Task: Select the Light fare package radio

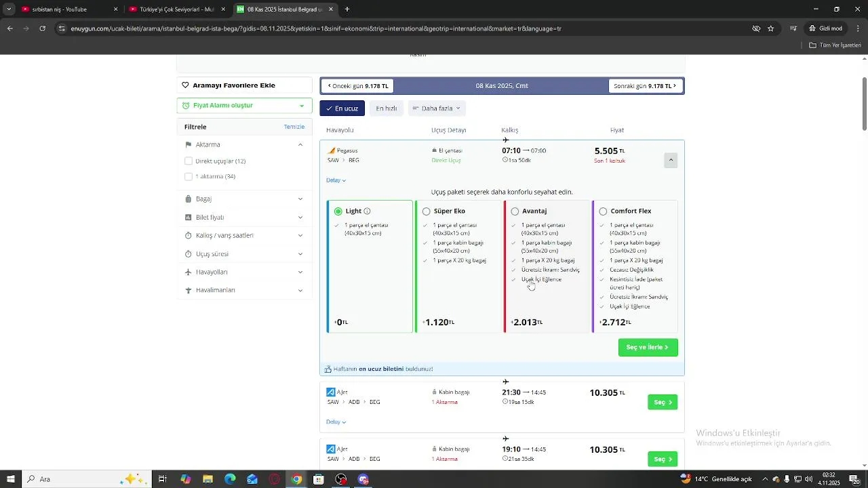Action: click(338, 211)
